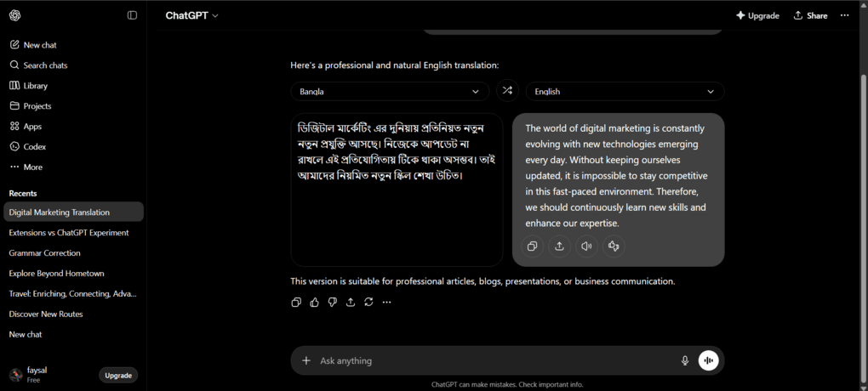This screenshot has width=868, height=391.
Task: Copy the full response below the message
Action: tap(296, 302)
